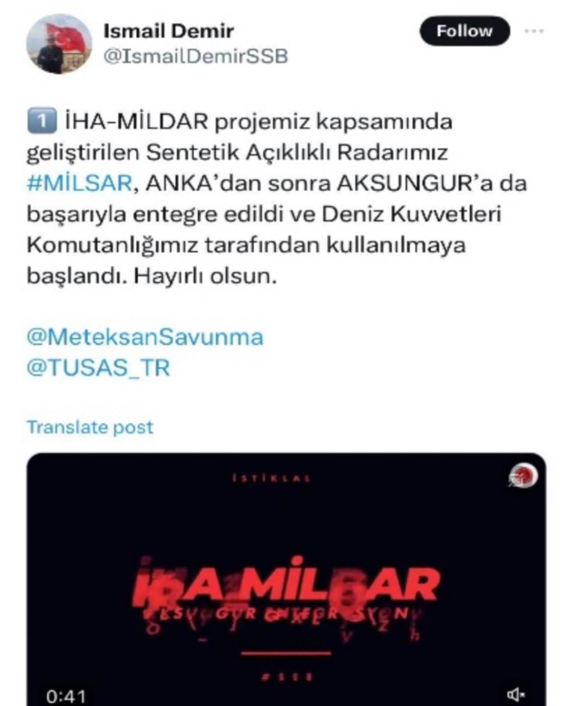
Task: Click the round logo in video corner
Action: tap(523, 477)
